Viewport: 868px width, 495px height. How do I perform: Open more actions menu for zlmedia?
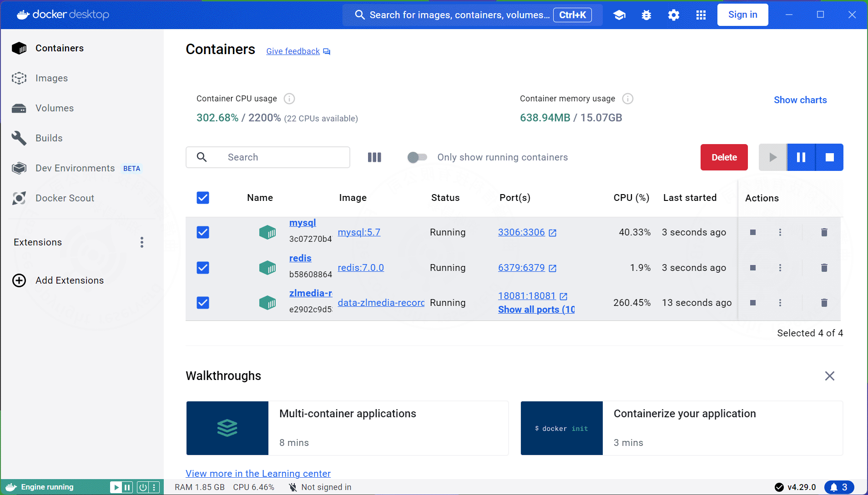click(x=780, y=303)
